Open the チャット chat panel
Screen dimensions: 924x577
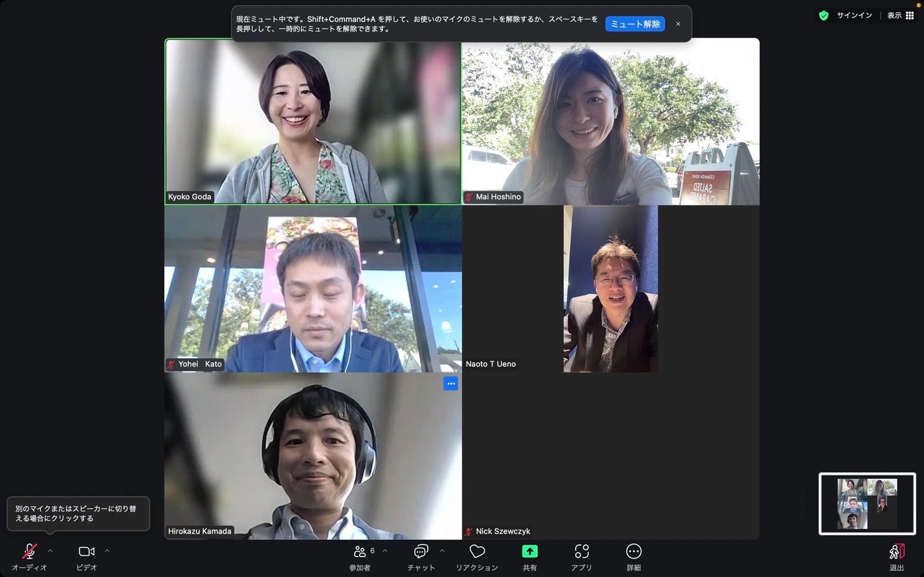(x=421, y=556)
